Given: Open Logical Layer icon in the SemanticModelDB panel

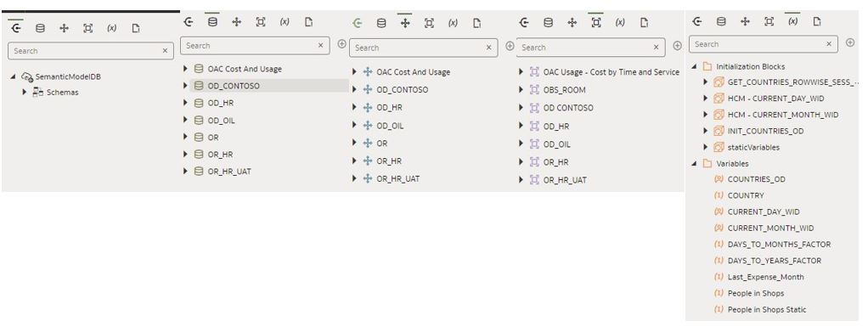Looking at the screenshot, I should (65, 28).
